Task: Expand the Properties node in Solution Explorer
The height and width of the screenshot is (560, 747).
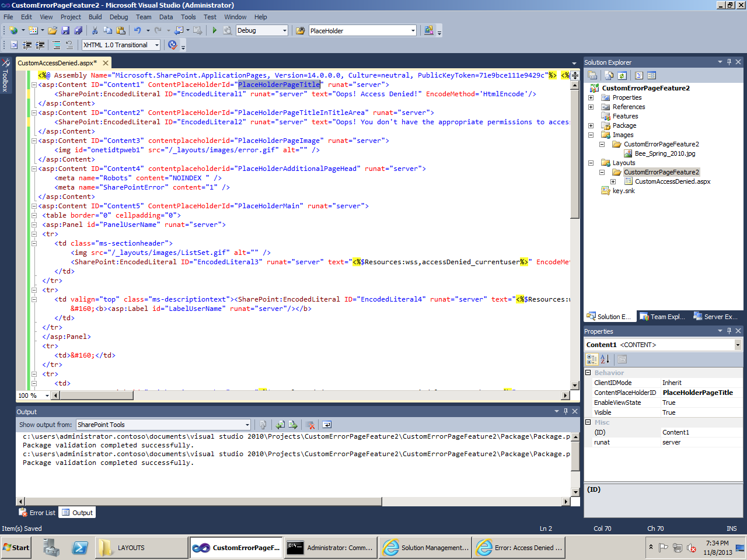Action: (x=591, y=97)
